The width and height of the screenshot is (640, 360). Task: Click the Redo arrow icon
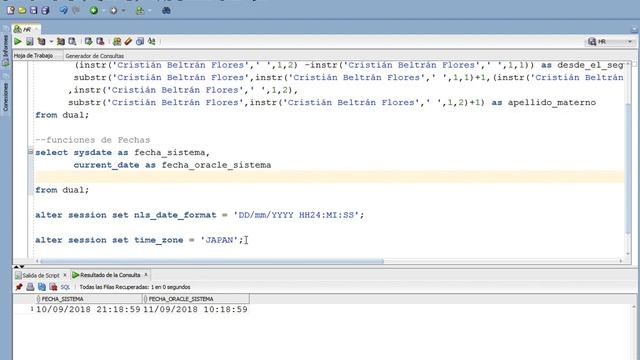(x=76, y=10)
